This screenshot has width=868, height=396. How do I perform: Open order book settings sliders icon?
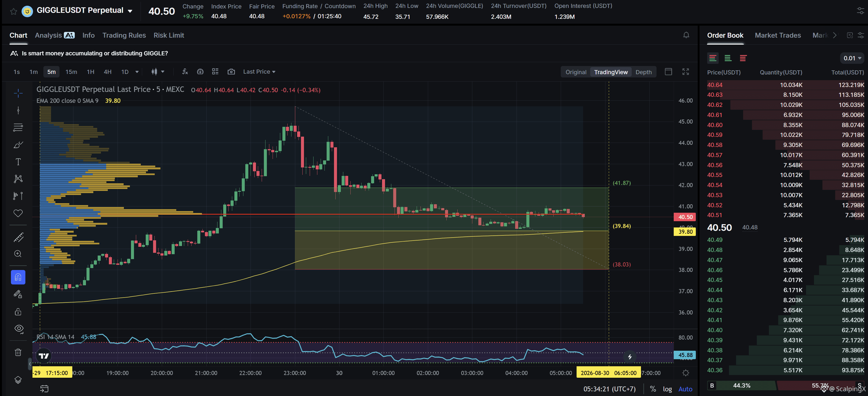click(x=861, y=35)
